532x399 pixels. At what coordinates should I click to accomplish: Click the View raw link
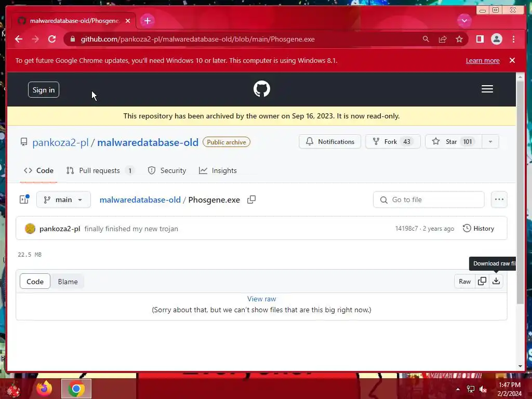tap(262, 299)
